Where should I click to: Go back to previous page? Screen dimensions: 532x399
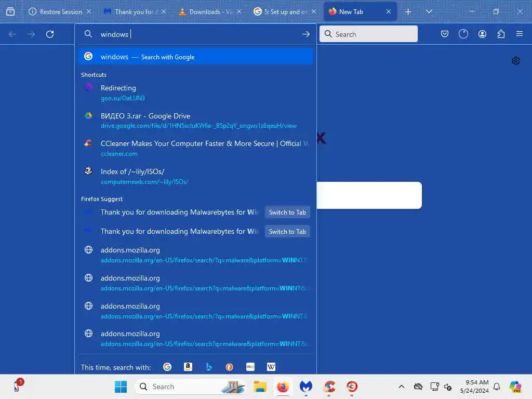point(12,34)
